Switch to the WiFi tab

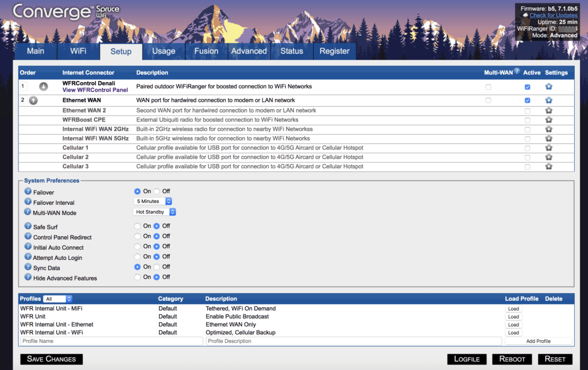78,51
